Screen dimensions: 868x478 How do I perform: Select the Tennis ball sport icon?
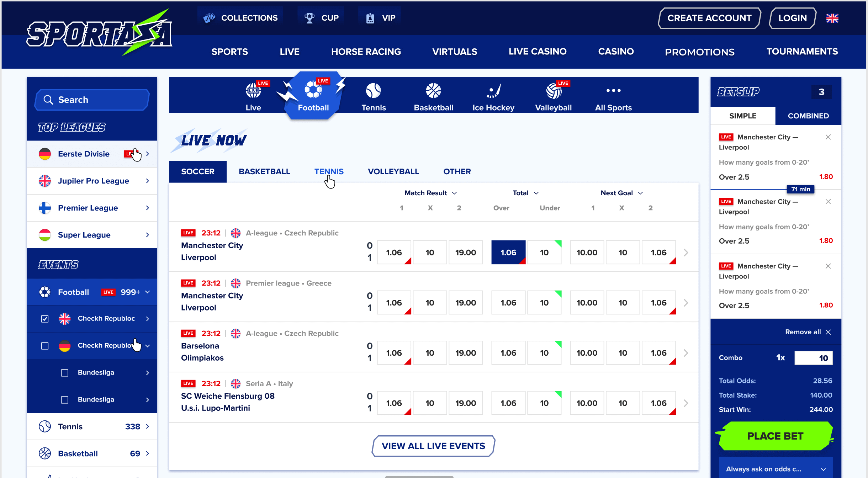[374, 91]
